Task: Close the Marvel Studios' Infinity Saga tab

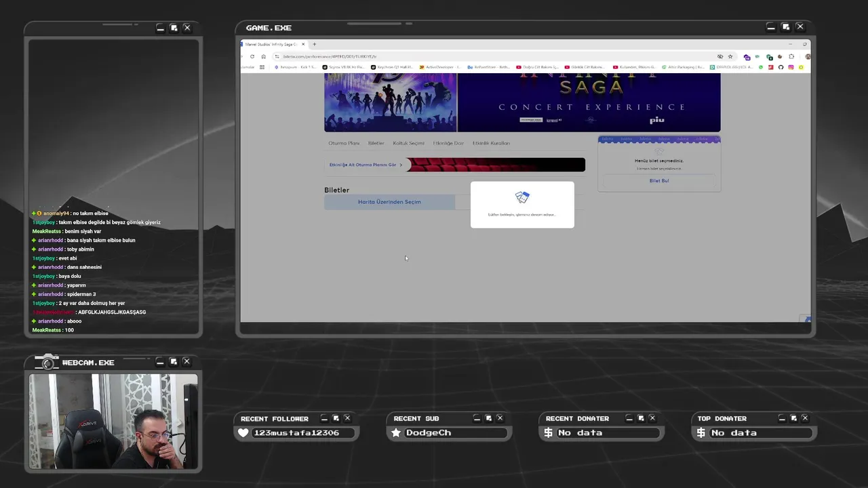Action: click(303, 44)
